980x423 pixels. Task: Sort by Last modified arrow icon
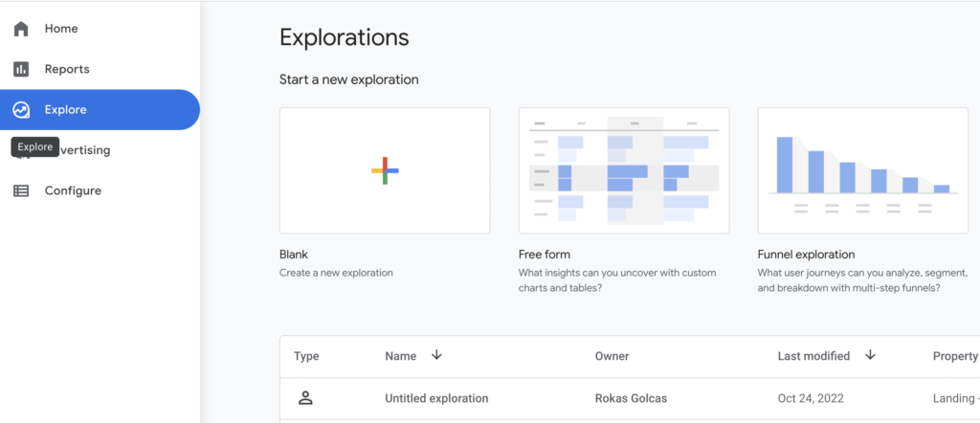click(870, 355)
